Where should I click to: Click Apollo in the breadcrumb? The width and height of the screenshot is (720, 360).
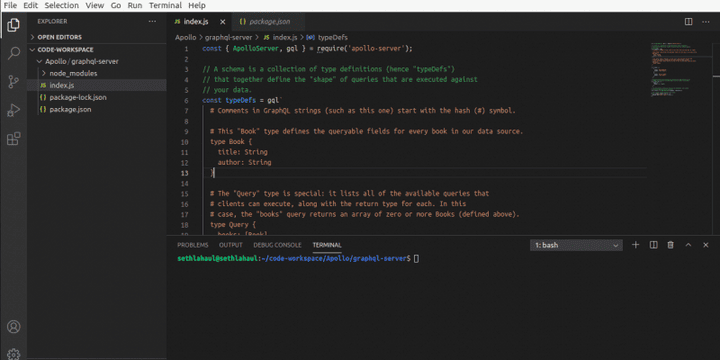coord(186,38)
